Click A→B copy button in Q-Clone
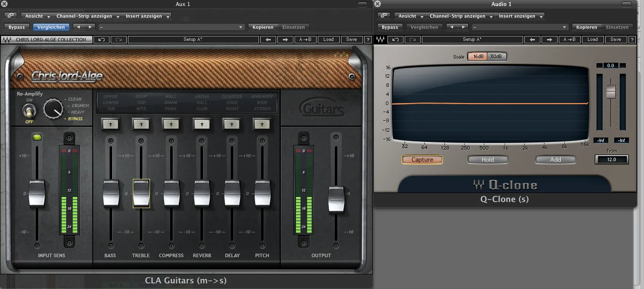 569,39
